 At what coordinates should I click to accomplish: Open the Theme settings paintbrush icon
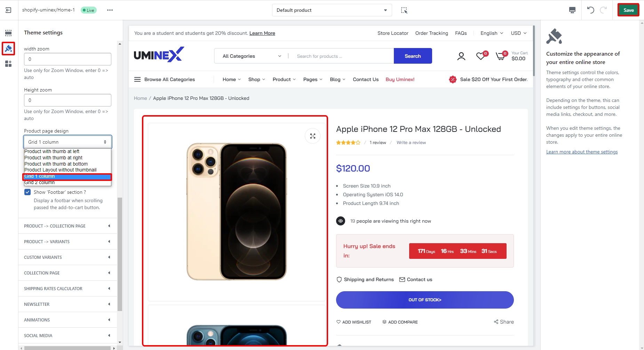tap(8, 48)
